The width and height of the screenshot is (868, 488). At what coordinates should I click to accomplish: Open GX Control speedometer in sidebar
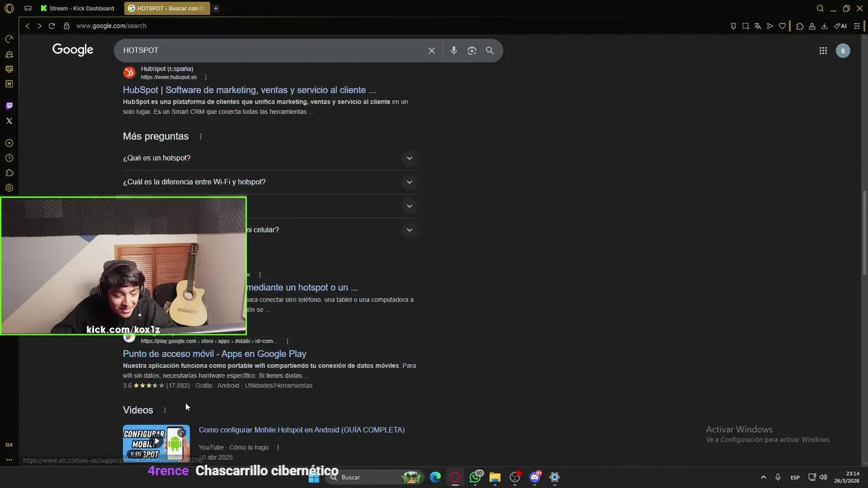9,39
